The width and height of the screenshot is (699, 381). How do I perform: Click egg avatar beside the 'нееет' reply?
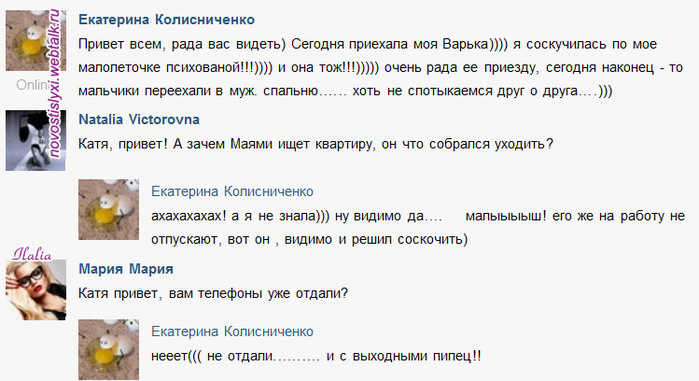click(109, 349)
